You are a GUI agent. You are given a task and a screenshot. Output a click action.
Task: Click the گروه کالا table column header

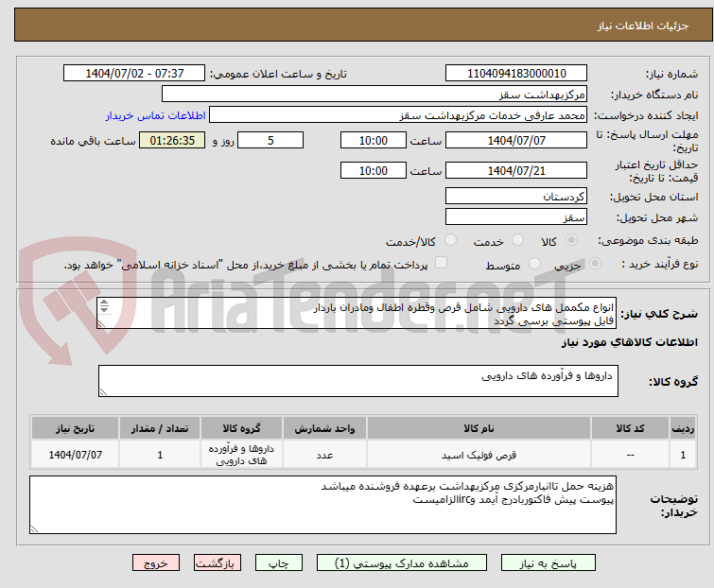coord(241,428)
